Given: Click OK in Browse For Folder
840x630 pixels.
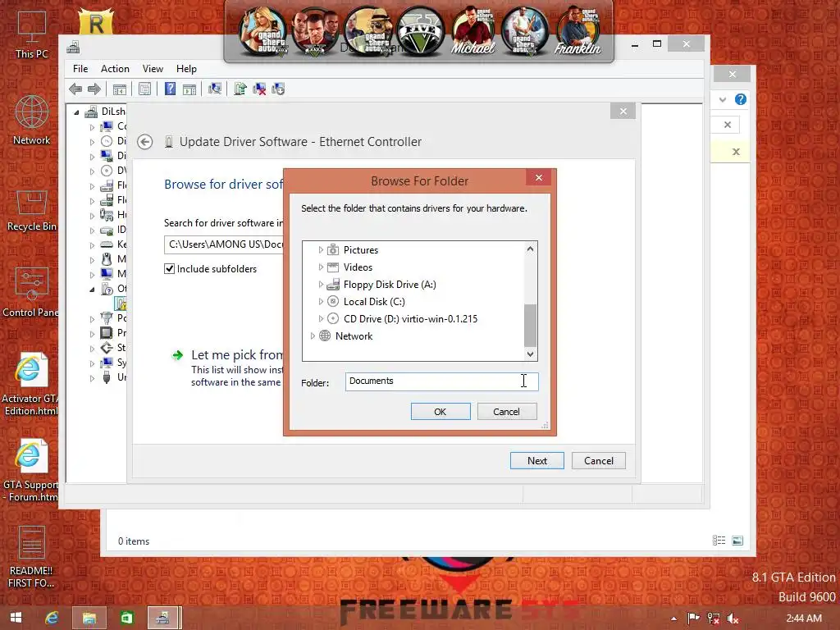Looking at the screenshot, I should (x=441, y=412).
